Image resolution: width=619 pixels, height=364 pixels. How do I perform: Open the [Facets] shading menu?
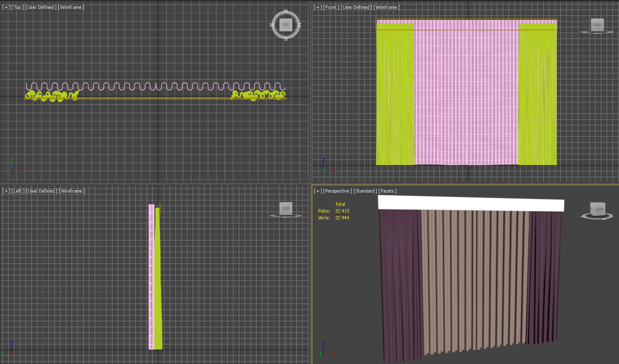387,191
